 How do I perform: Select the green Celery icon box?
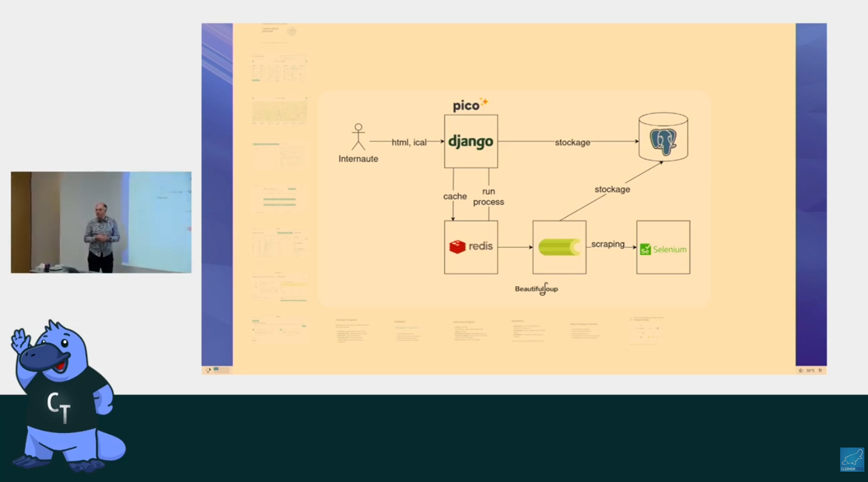pyautogui.click(x=559, y=247)
